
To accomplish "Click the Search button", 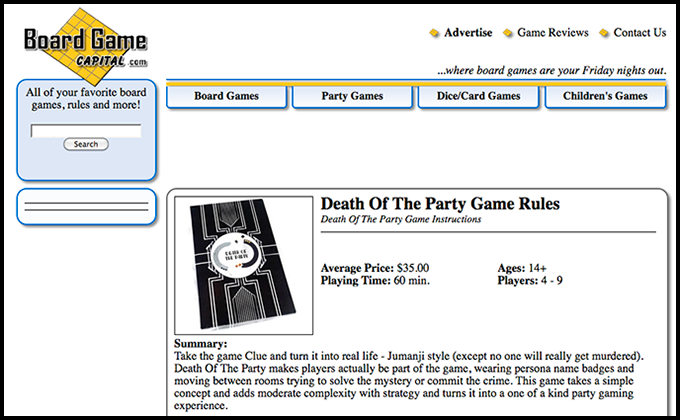I will [x=86, y=144].
